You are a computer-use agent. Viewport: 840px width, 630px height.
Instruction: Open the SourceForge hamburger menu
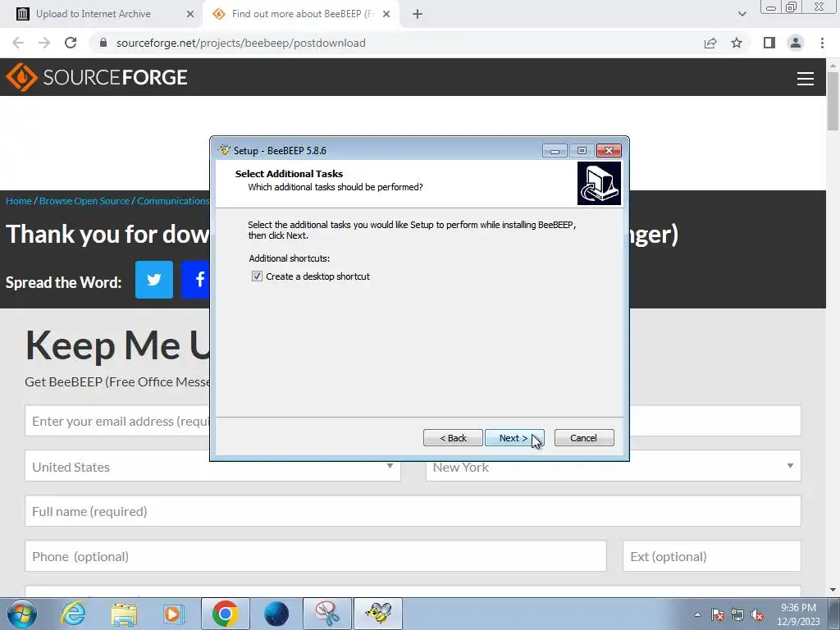click(806, 78)
